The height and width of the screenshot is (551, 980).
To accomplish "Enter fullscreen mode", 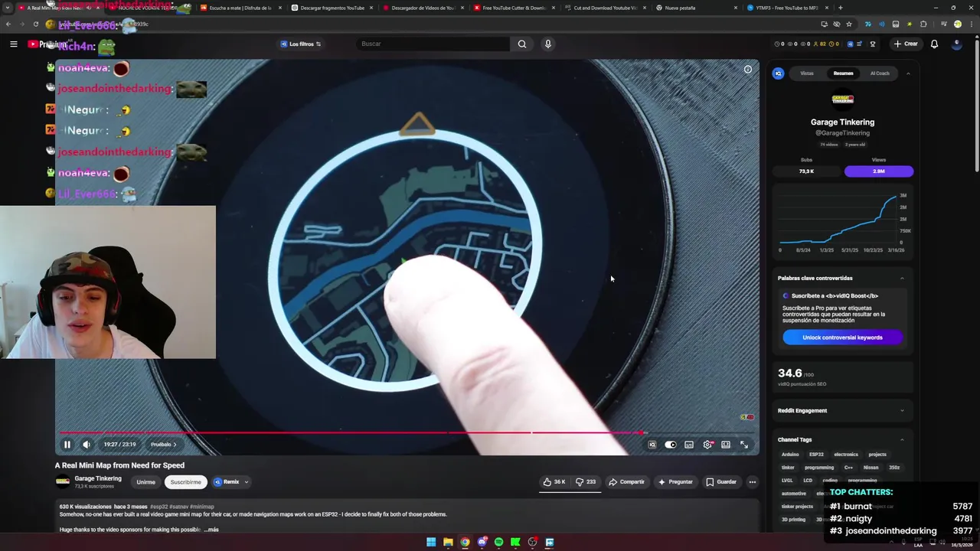I will [x=744, y=445].
